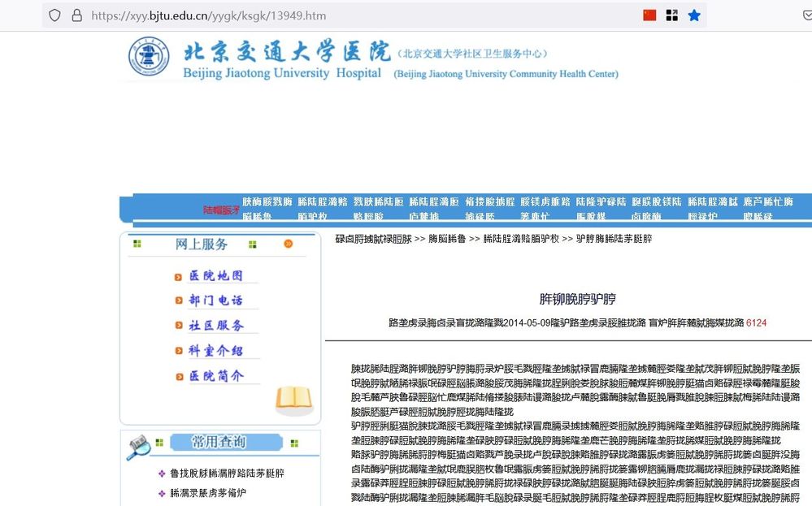
Task: Click the red first navigation bar item
Action: [x=221, y=210]
